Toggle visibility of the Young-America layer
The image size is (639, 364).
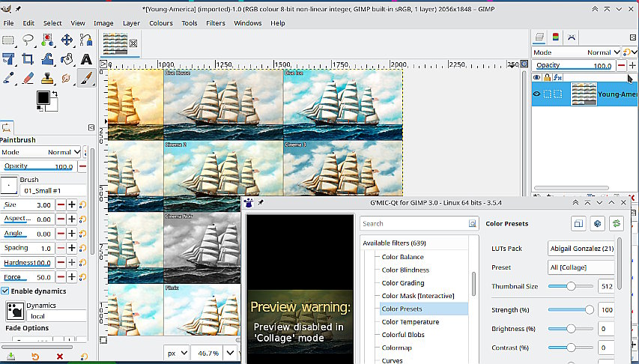click(x=536, y=94)
